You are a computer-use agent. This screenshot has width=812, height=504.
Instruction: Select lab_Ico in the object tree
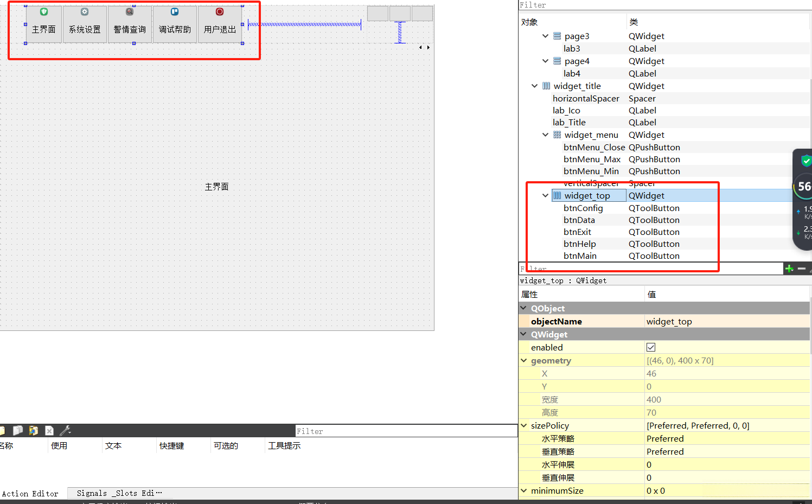tap(566, 111)
